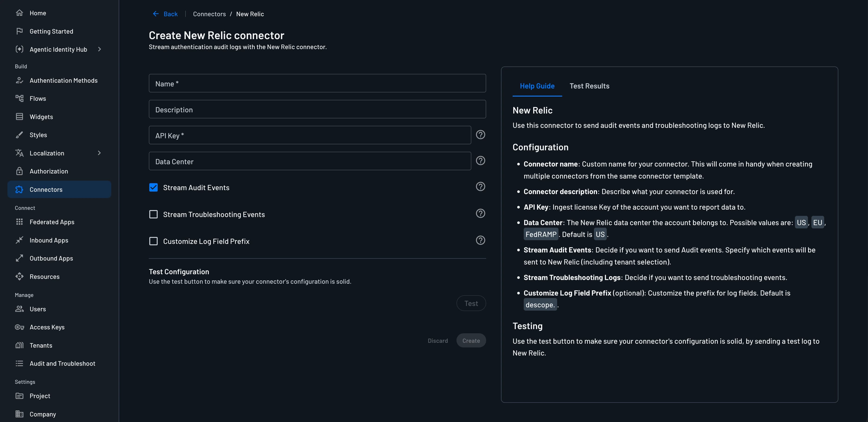The image size is (868, 422).
Task: Click the 'descope.' prefix value in help guide
Action: coord(540,305)
